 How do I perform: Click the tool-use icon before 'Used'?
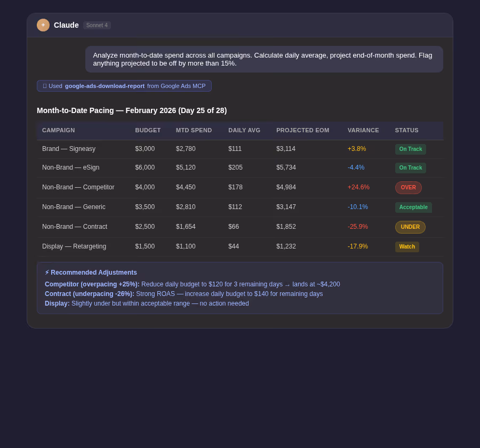click(45, 86)
